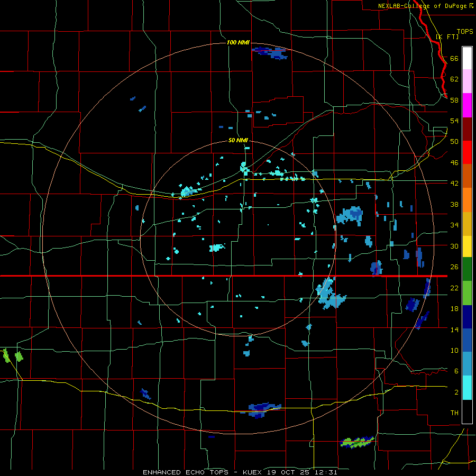Screen dimensions: 476x476
Task: Click the 54 legend value
Action: [454, 121]
